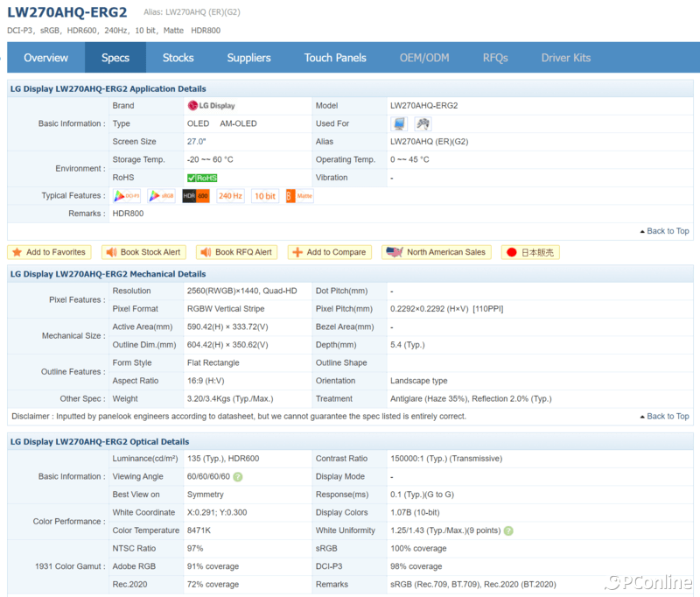Click the Book Stock Alert button
700x597 pixels.
point(143,252)
